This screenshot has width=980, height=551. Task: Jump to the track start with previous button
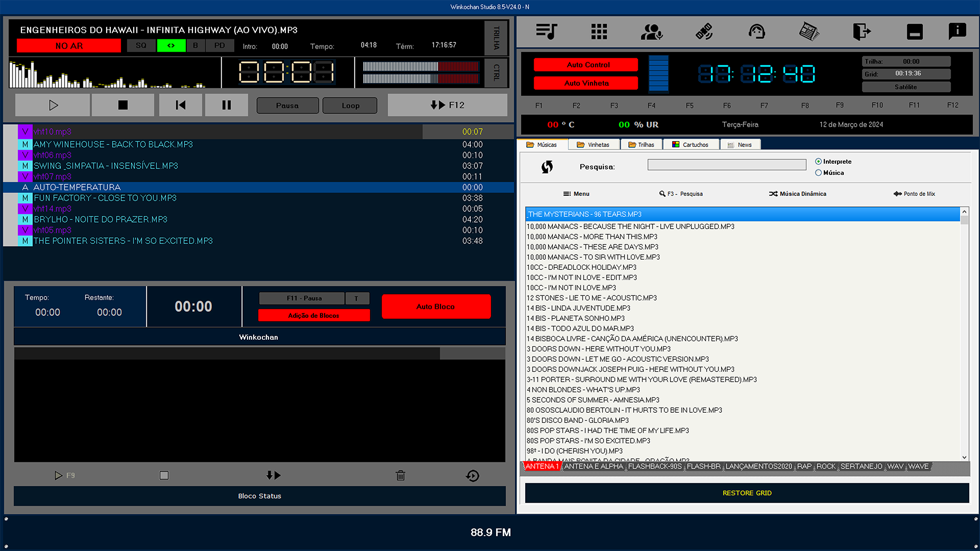coord(181,105)
